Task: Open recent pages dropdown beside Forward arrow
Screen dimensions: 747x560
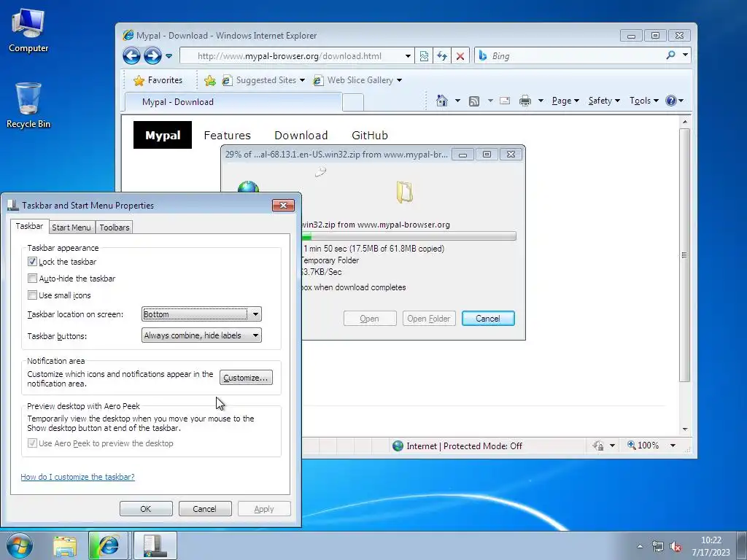Action: [169, 56]
